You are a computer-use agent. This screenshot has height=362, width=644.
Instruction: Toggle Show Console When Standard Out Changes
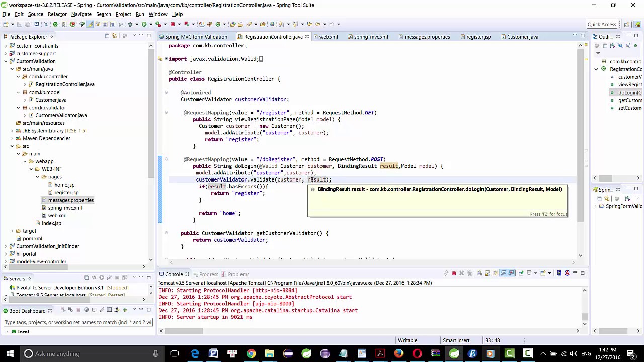(503, 273)
